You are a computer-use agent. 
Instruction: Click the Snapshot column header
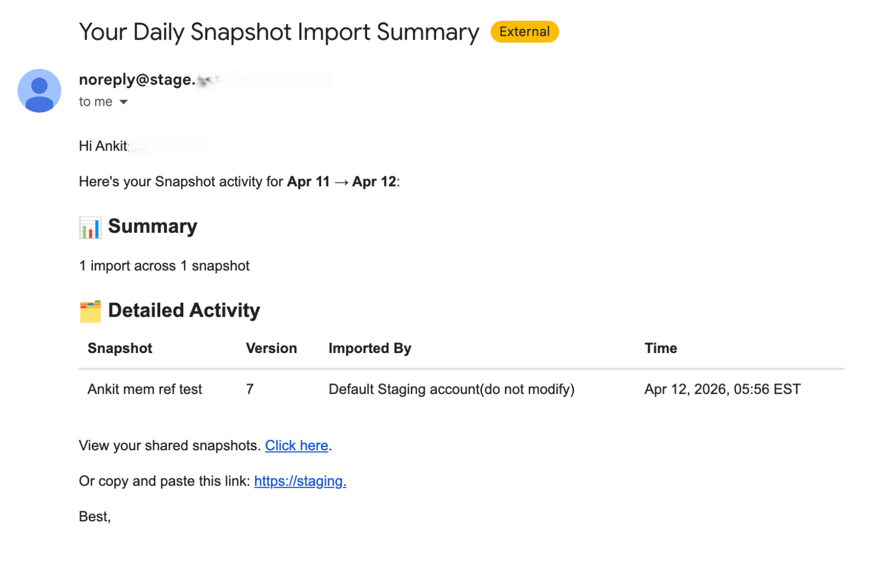(120, 348)
